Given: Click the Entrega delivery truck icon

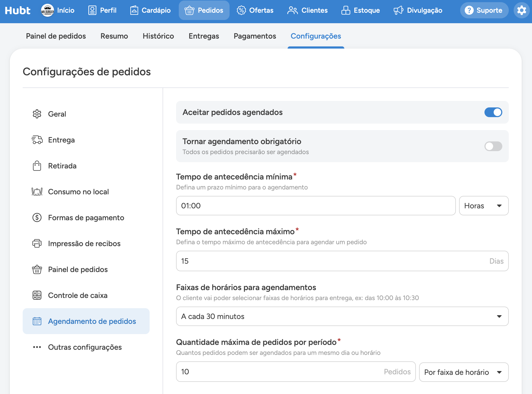Looking at the screenshot, I should click(37, 140).
